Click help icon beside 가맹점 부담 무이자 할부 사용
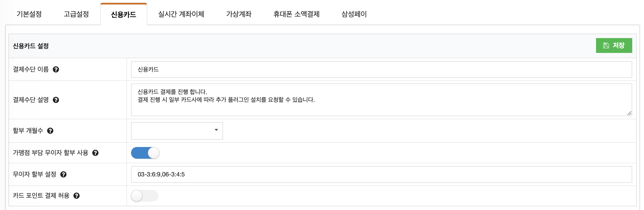Image resolution: width=644 pixels, height=210 pixels. click(95, 153)
